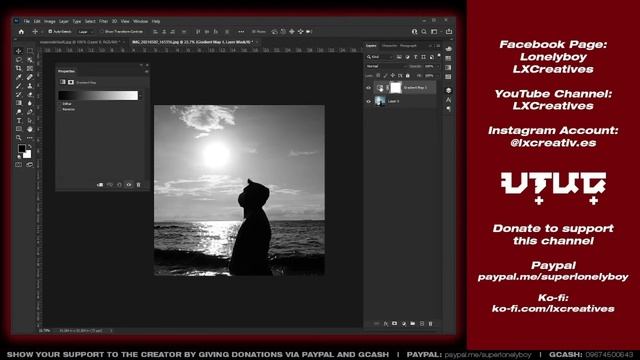Select the Type tool
This screenshot has width=640, height=360.
tap(19, 120)
